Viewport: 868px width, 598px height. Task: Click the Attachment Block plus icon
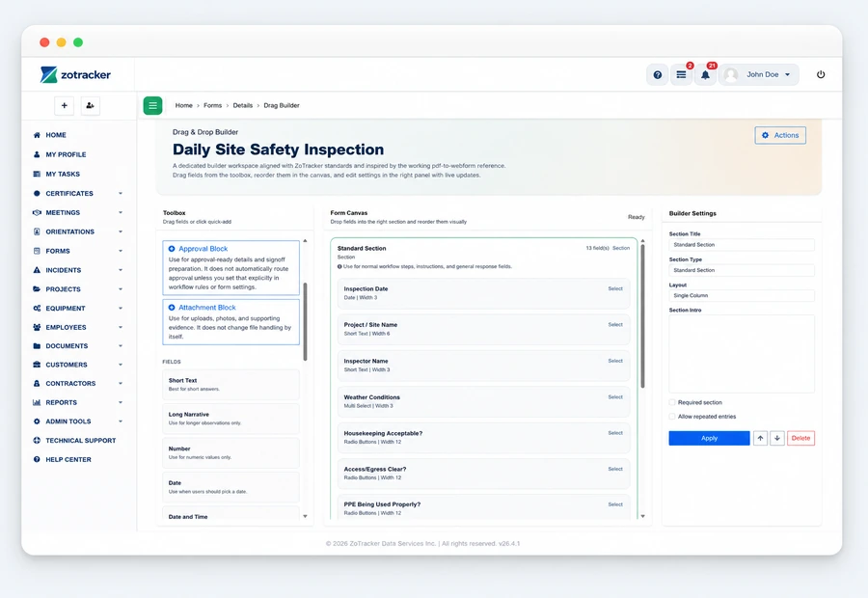pyautogui.click(x=172, y=308)
